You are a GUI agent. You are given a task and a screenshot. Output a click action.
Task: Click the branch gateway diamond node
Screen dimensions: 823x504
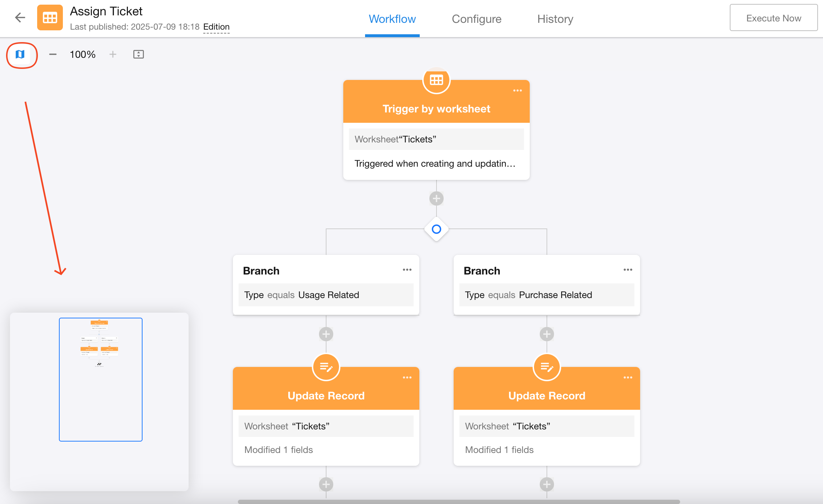tap(436, 229)
